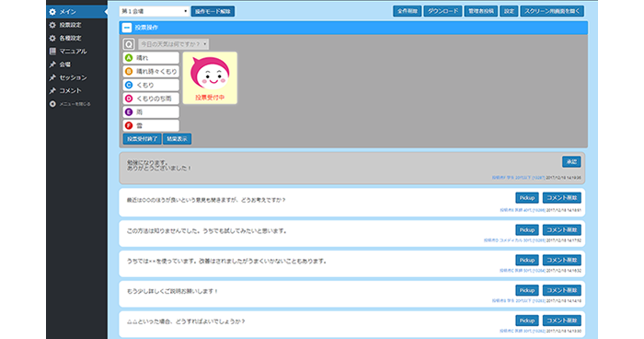Approve 勉強になります comment with 承認
This screenshot has width=644, height=339.
(x=571, y=162)
